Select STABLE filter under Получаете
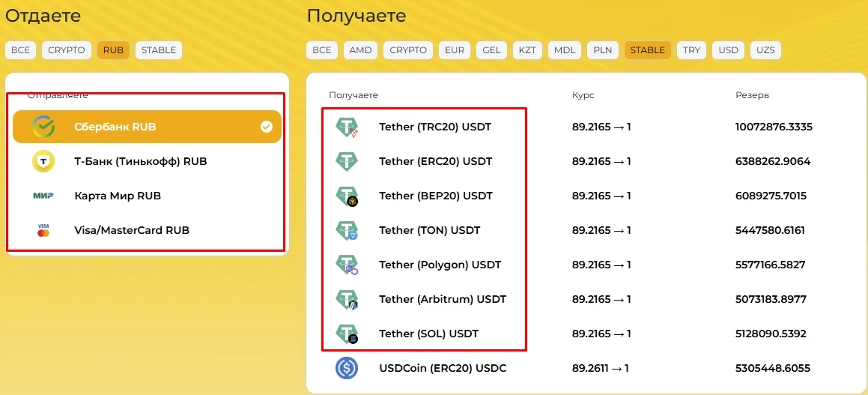This screenshot has height=395, width=868. 648,50
